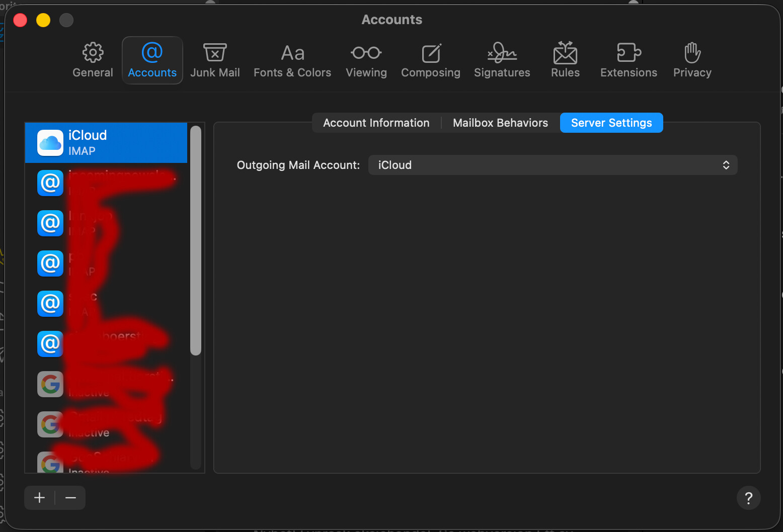Expand the Outgoing Mail Account dropdown
This screenshot has width=783, height=532.
(x=553, y=165)
